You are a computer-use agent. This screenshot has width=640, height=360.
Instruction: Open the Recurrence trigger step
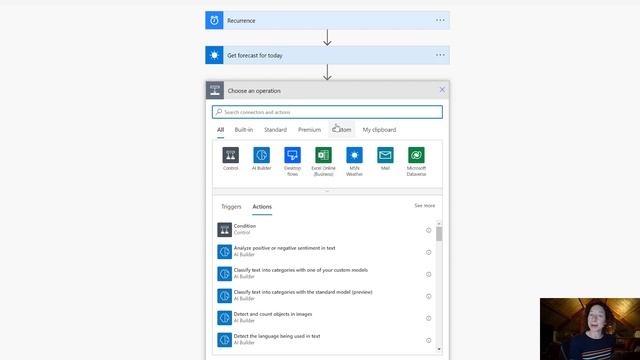pos(327,20)
